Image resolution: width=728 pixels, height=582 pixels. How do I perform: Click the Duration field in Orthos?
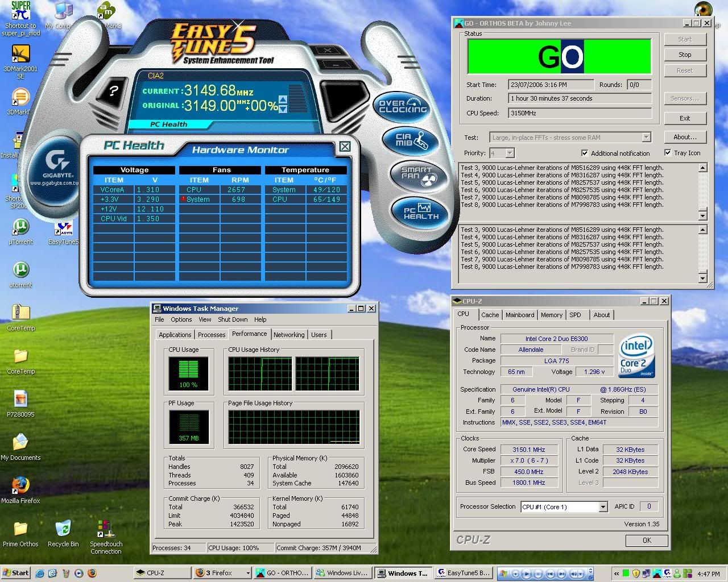tap(580, 98)
